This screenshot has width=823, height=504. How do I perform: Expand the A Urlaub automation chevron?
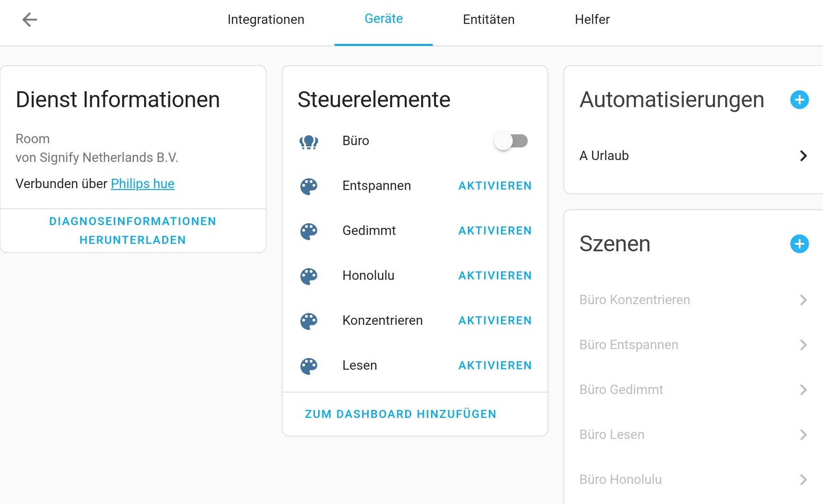coord(803,156)
